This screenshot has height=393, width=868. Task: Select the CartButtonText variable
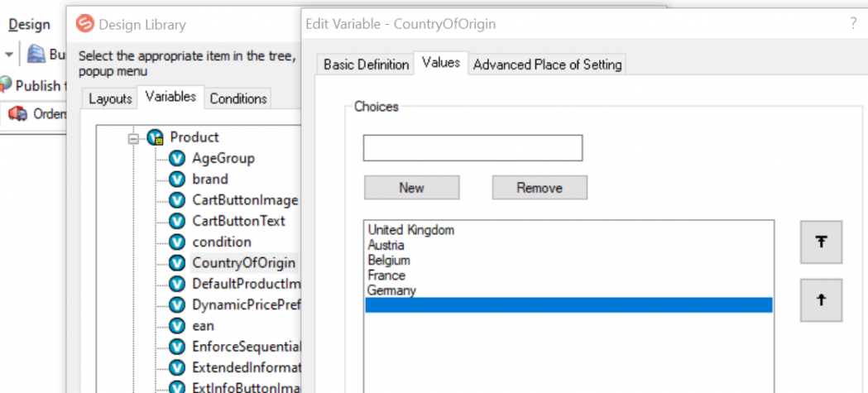(238, 221)
